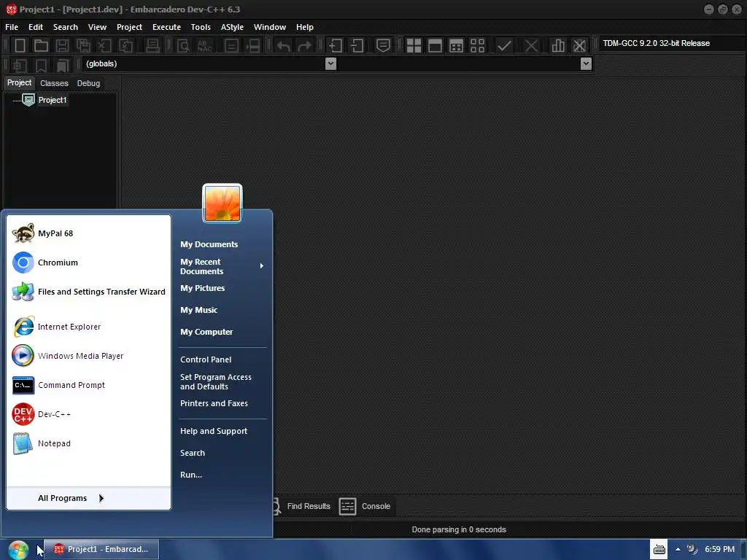Click the Undo arrow icon
Screen dimensions: 747x560
(284, 46)
